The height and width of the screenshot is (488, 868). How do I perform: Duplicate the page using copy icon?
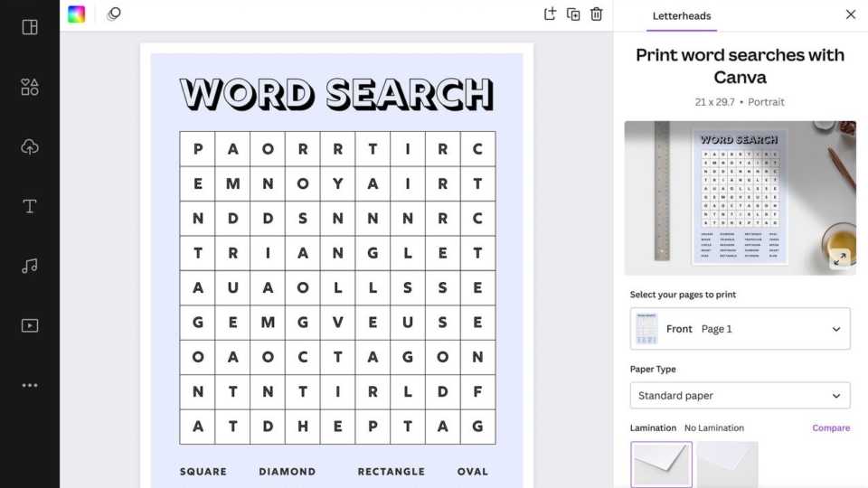click(x=573, y=14)
